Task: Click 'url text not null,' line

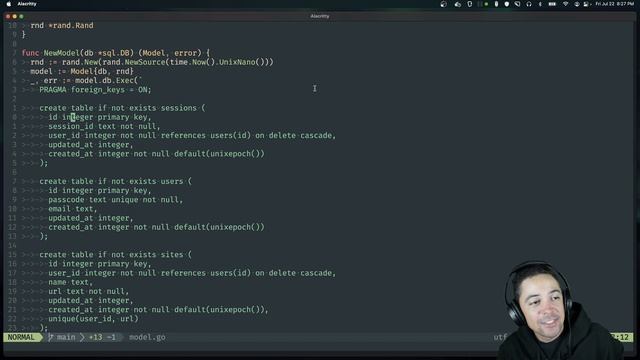Action: (89, 291)
